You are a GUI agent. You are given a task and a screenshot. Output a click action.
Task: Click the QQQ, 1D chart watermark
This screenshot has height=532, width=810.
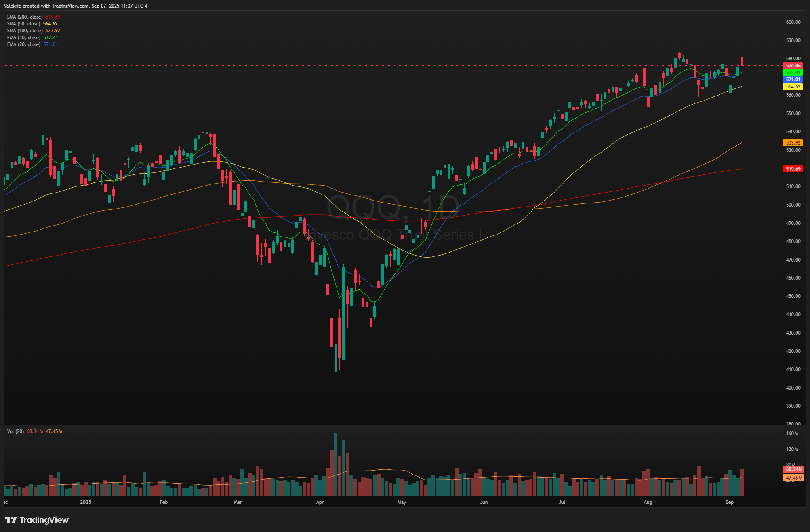click(393, 207)
